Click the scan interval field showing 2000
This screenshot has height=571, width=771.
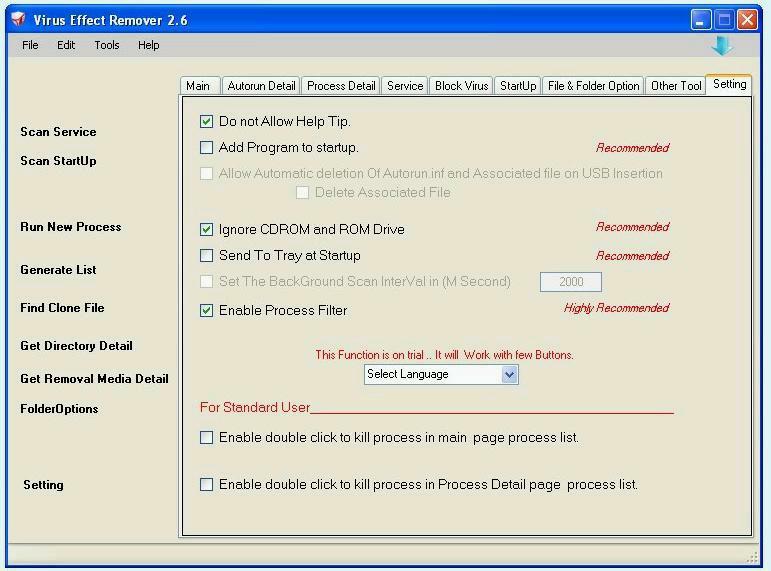(570, 282)
